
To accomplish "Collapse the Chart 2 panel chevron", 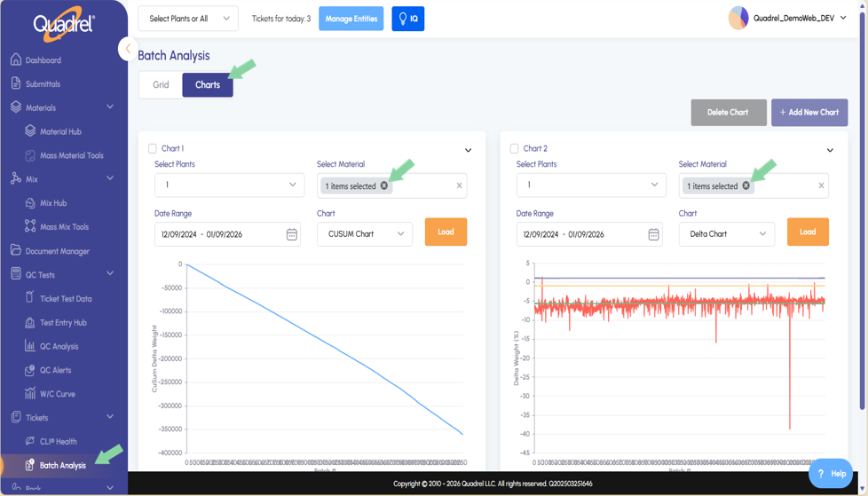I will (x=830, y=150).
